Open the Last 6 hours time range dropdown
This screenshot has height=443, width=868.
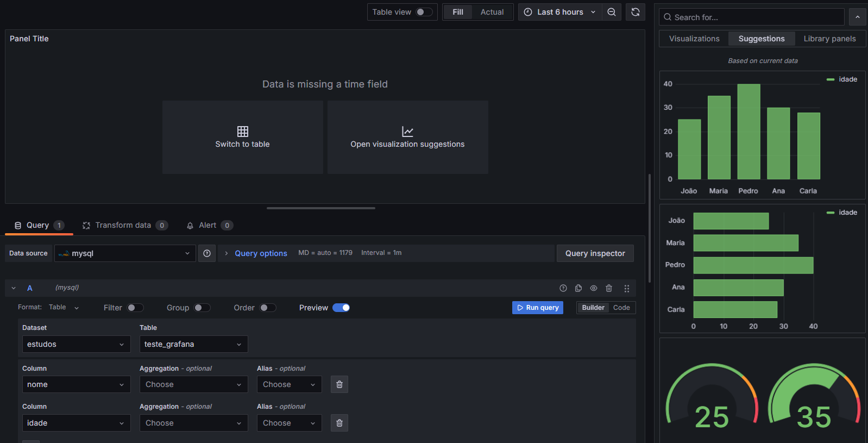(560, 12)
